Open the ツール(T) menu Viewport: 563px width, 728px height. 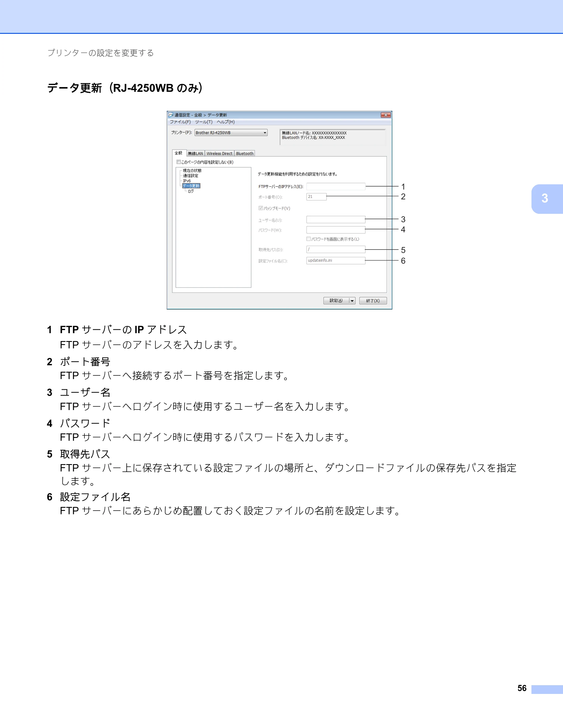pos(204,122)
